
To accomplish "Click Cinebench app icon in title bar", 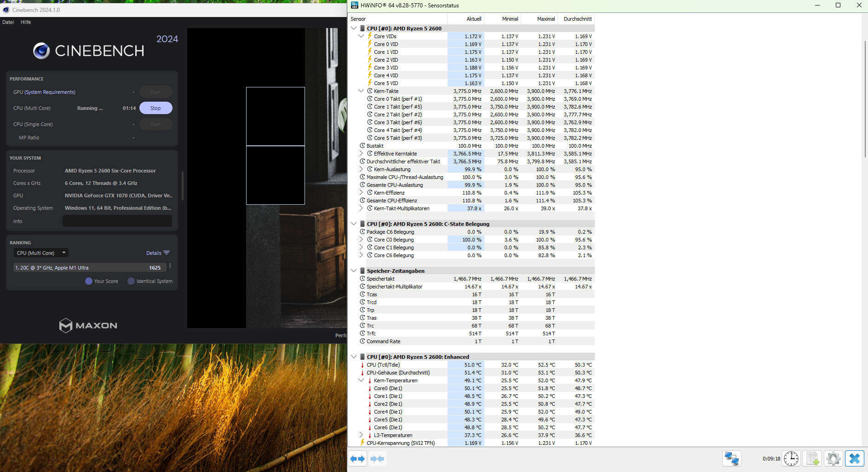I will [6, 10].
